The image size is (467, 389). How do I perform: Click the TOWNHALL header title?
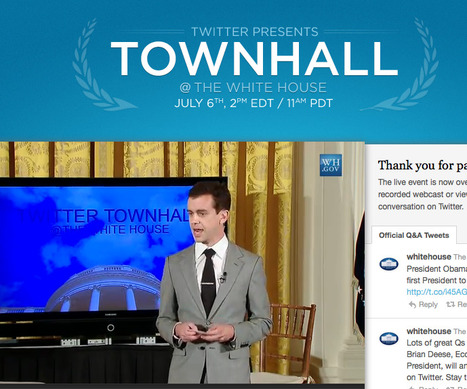[x=255, y=59]
